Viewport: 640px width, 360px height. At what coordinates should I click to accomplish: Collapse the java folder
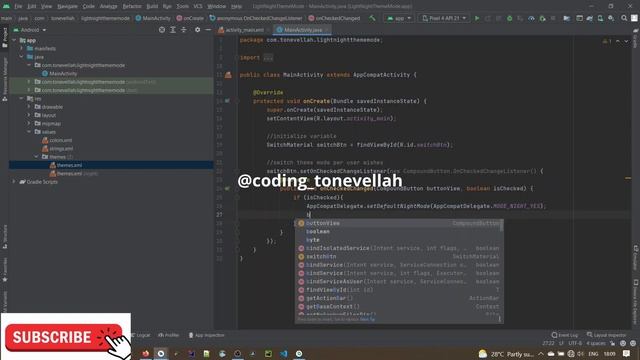click(x=22, y=57)
